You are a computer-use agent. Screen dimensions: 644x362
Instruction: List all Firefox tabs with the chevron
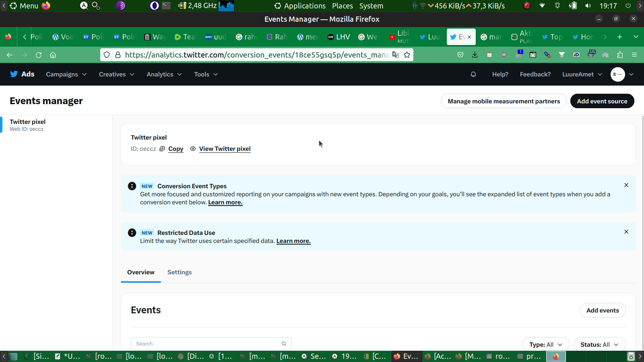(636, 37)
